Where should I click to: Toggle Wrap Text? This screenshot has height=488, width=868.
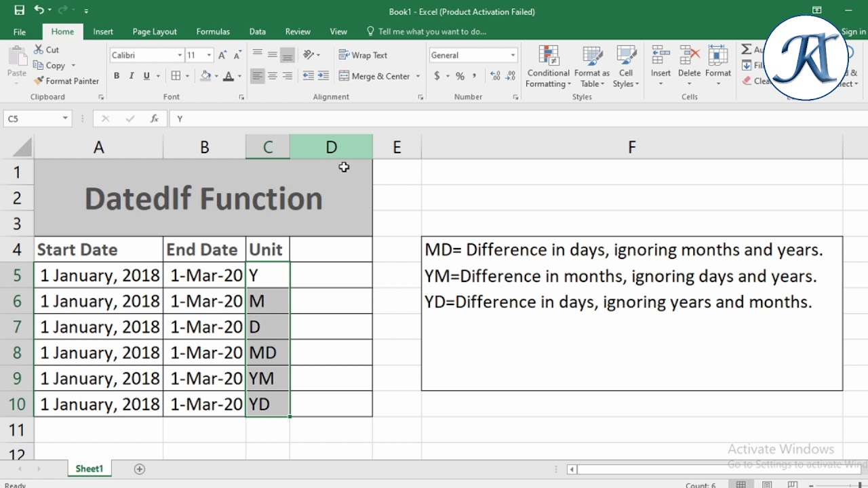(363, 55)
